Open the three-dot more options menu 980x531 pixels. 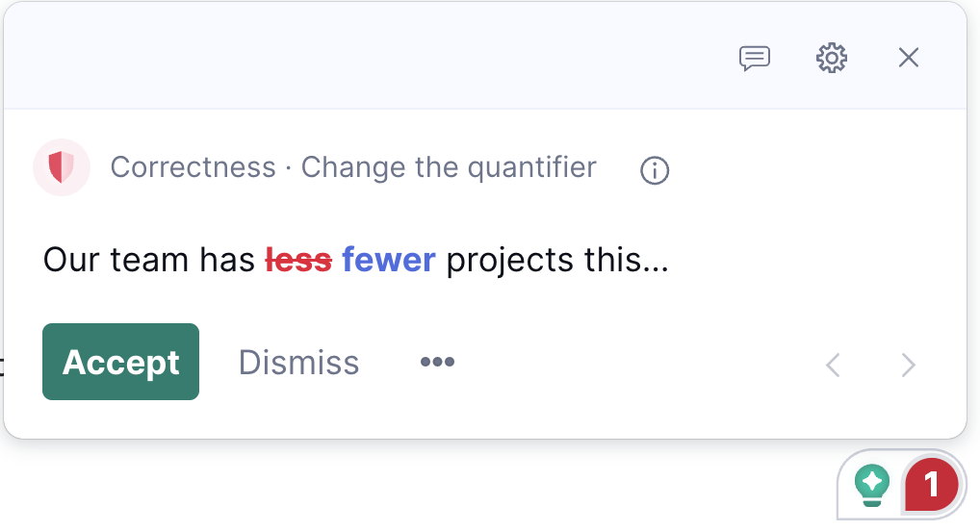coord(437,362)
